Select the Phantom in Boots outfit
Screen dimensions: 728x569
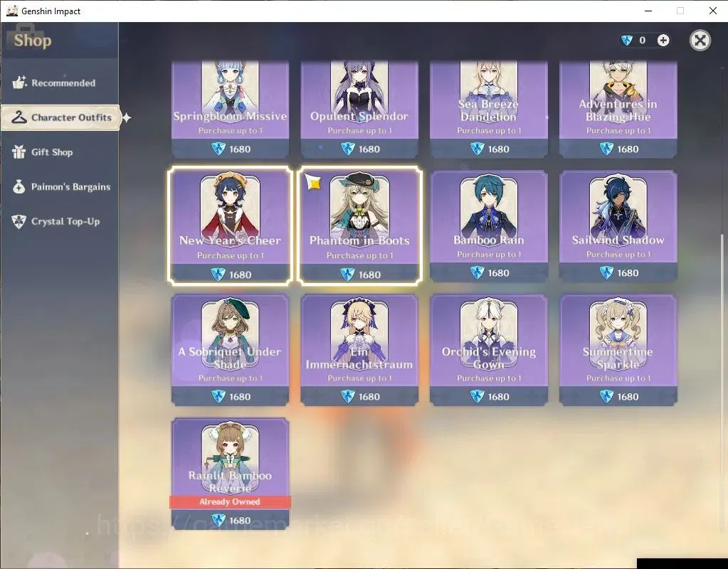point(359,225)
